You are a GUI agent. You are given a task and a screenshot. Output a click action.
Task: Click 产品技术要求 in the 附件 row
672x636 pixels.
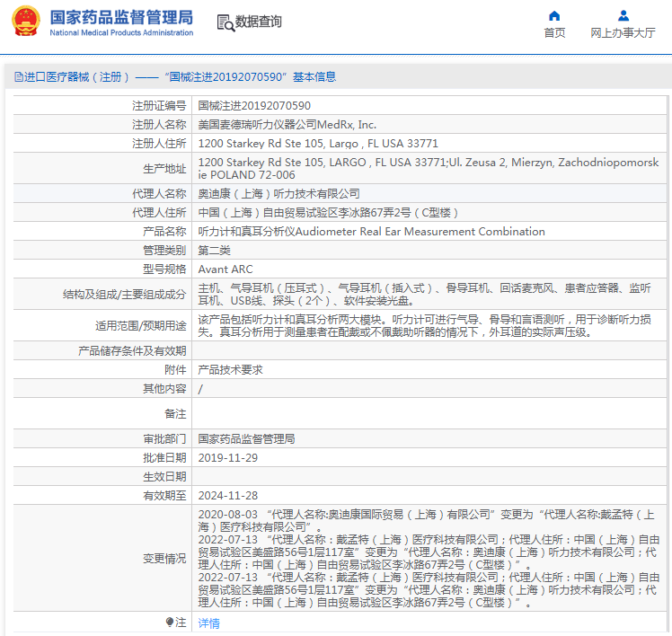coord(230,369)
